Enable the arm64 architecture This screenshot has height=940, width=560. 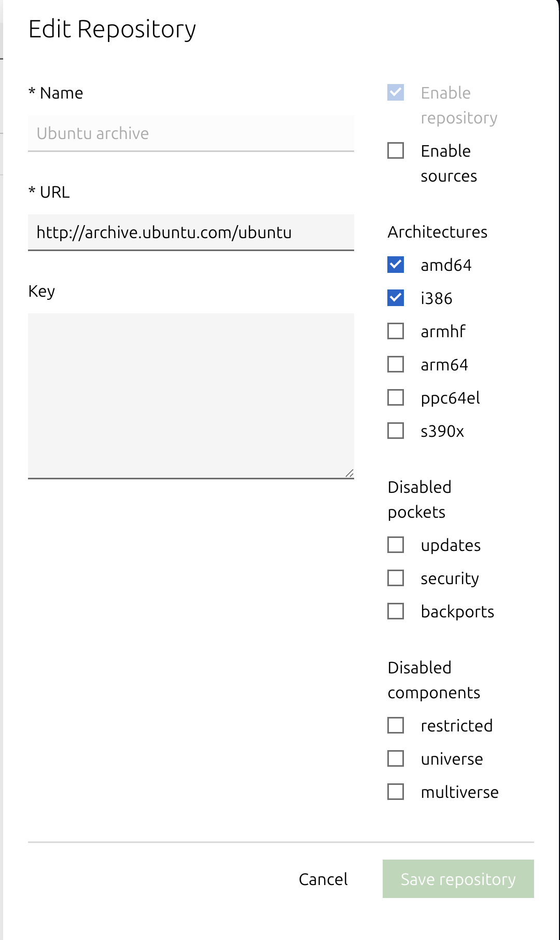(396, 364)
